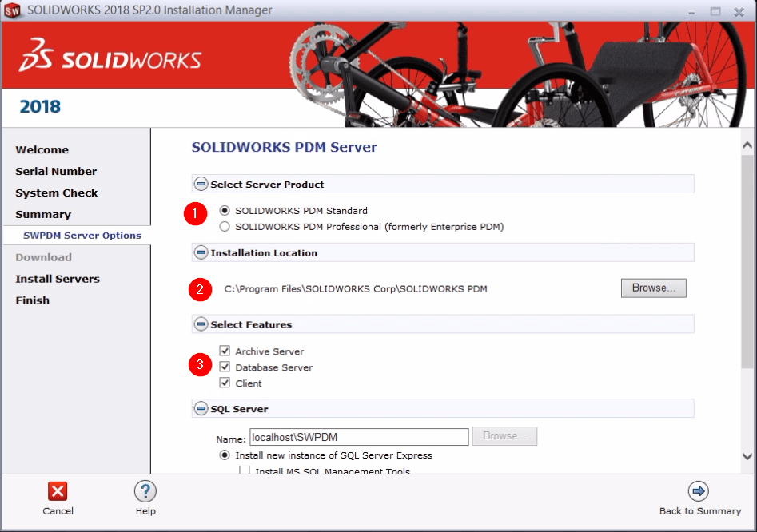This screenshot has height=532, width=757.
Task: Go to the System Check step
Action: (57, 193)
